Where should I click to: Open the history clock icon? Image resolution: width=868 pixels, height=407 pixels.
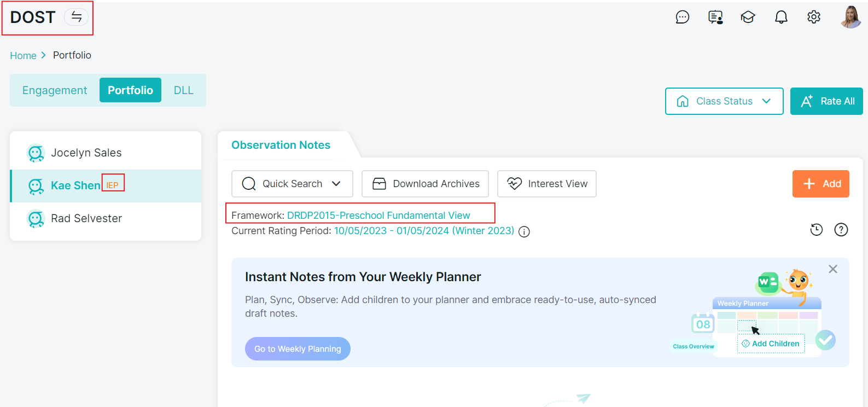pos(816,230)
